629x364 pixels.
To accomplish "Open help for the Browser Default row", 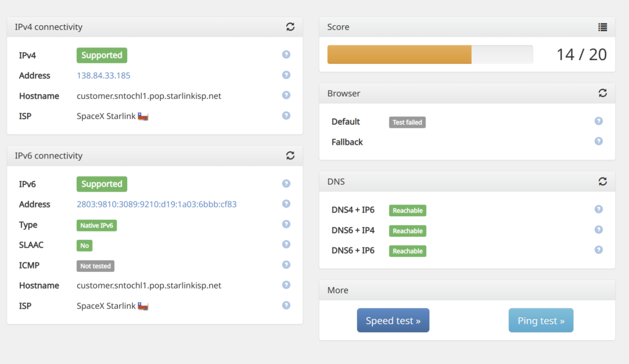I will tap(598, 121).
